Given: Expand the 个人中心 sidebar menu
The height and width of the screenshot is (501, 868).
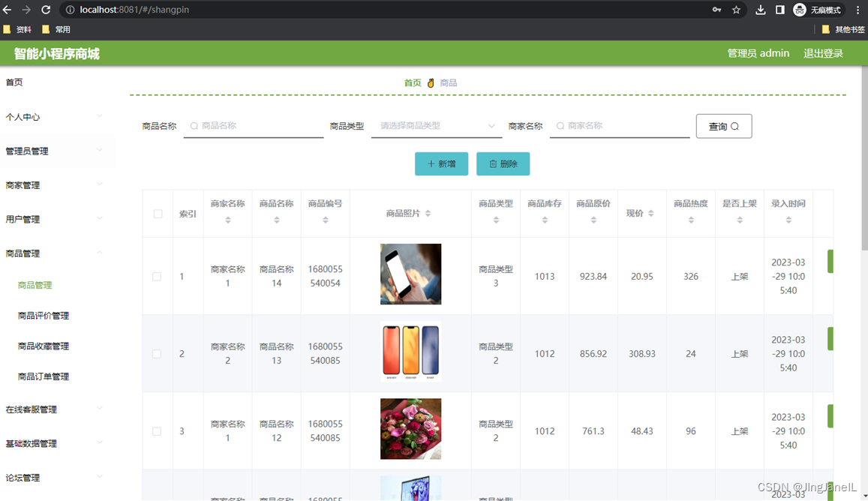Looking at the screenshot, I should [x=58, y=116].
